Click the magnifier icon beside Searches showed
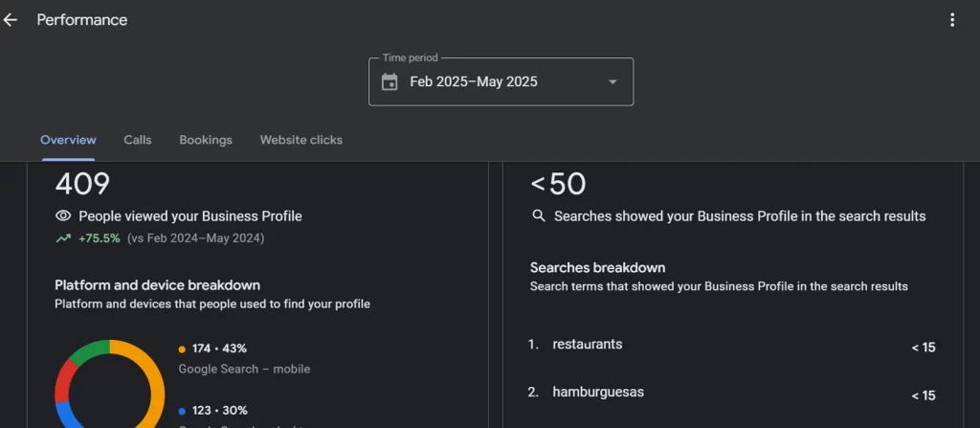 [x=539, y=216]
